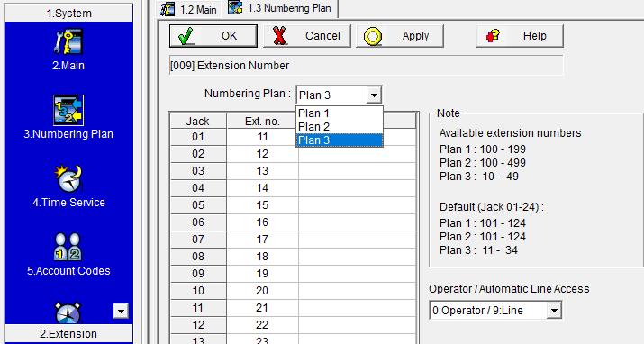Open Help
This screenshot has width=644, height=344.
[520, 36]
